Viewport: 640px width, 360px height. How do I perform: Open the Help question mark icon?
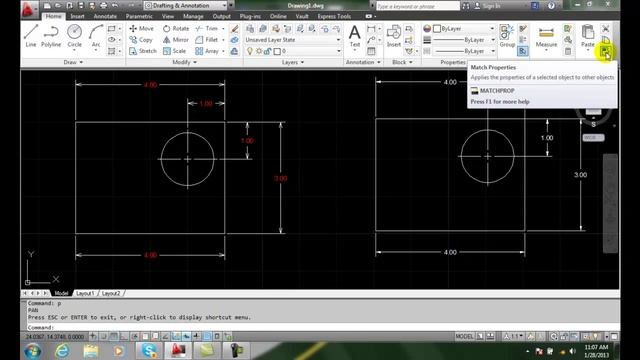551,6
